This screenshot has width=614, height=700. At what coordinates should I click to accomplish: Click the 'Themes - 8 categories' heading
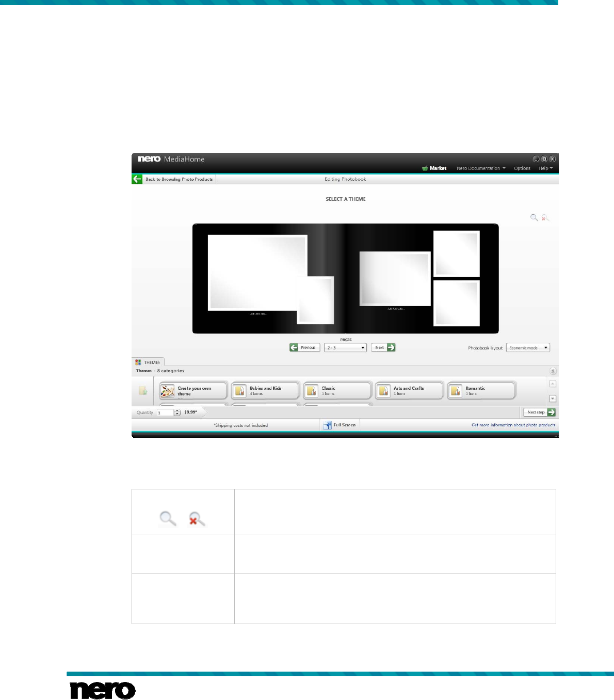pos(160,371)
